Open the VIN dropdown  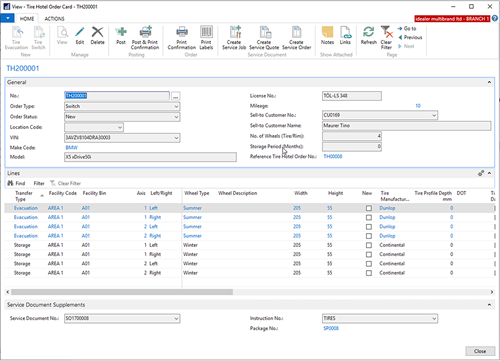pos(176,138)
